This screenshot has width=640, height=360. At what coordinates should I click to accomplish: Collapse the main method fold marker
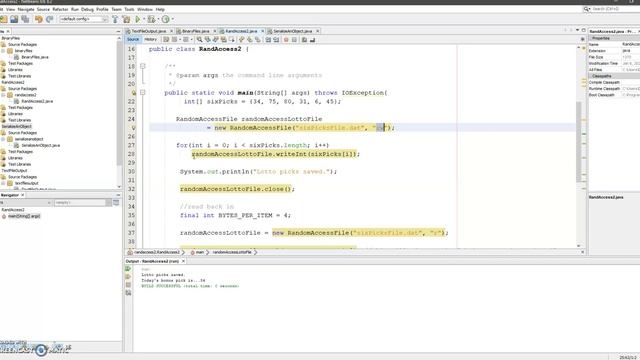coord(142,93)
